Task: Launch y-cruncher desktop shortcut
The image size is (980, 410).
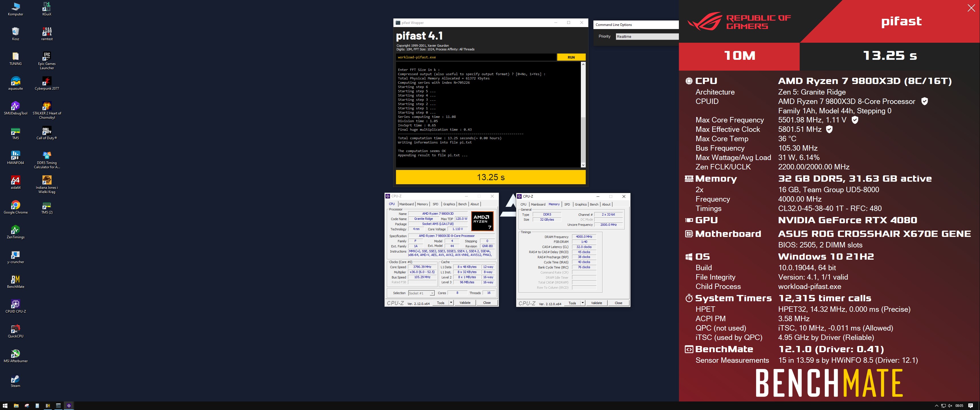Action: (x=15, y=257)
